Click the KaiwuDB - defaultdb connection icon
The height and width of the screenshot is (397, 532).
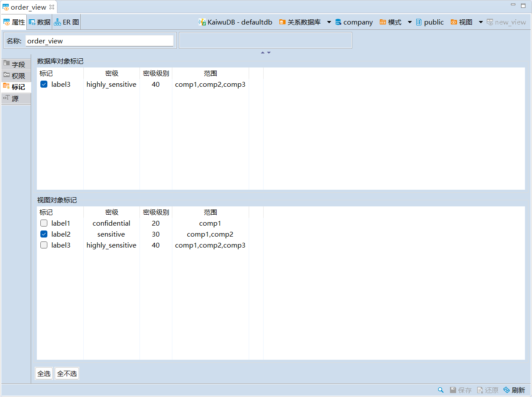pos(202,22)
